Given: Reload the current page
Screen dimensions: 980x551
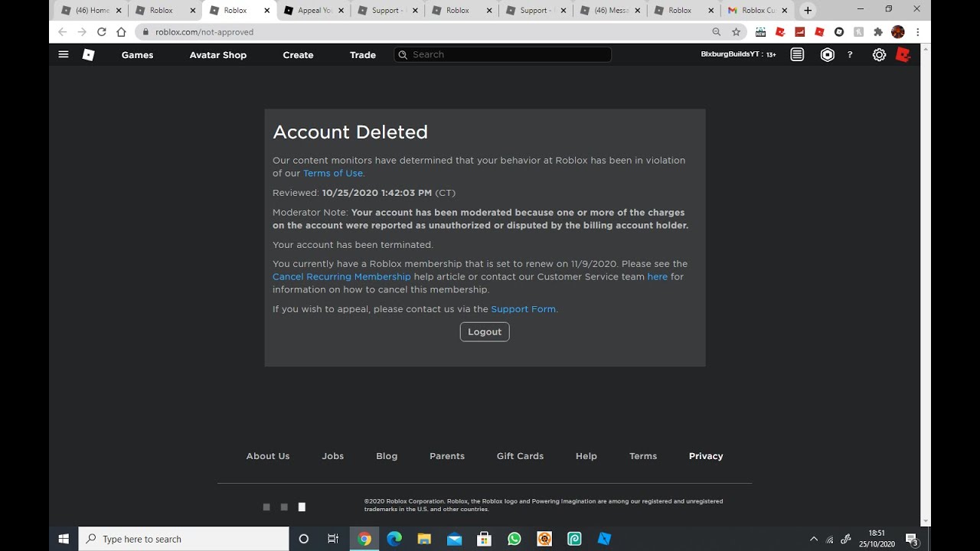Looking at the screenshot, I should (x=101, y=32).
